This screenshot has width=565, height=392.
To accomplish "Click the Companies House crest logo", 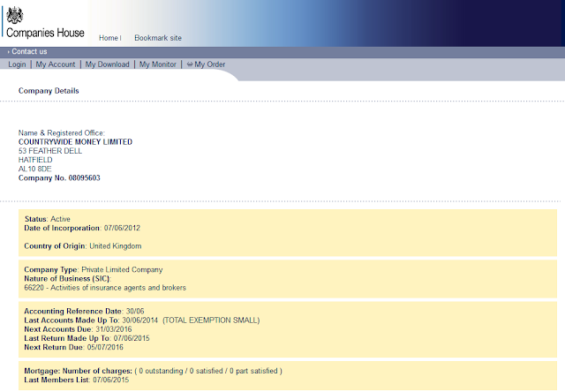I will click(15, 15).
